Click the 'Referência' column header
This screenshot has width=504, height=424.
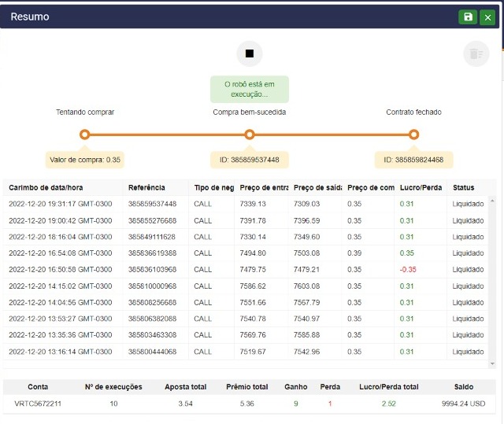[146, 187]
